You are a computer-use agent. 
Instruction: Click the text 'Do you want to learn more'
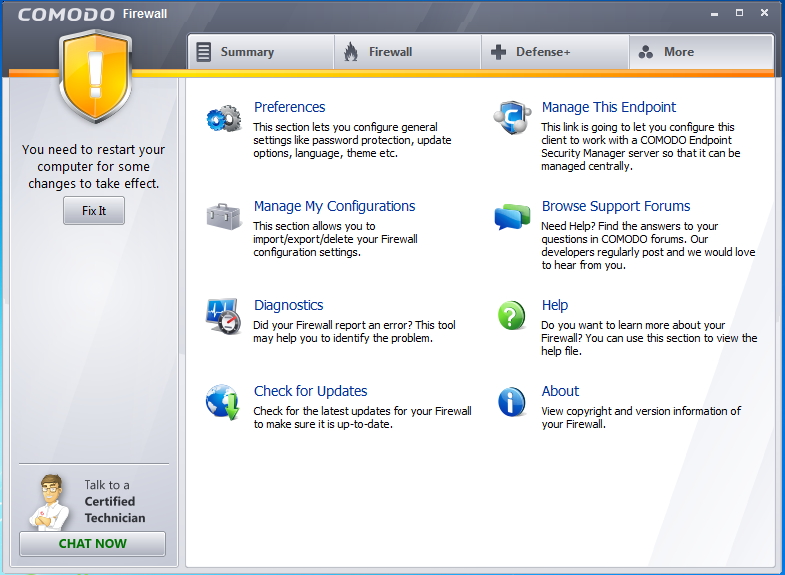649,338
